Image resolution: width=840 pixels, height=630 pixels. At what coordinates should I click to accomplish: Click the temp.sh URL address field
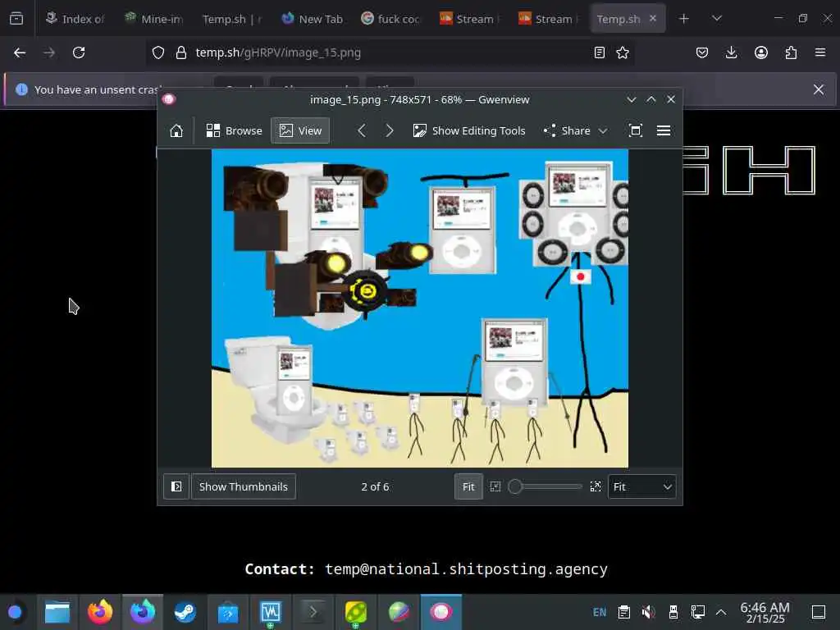pos(390,52)
